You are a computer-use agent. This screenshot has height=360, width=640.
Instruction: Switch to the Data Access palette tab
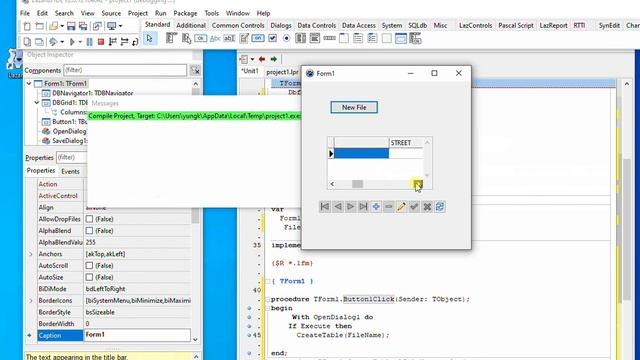pos(359,25)
